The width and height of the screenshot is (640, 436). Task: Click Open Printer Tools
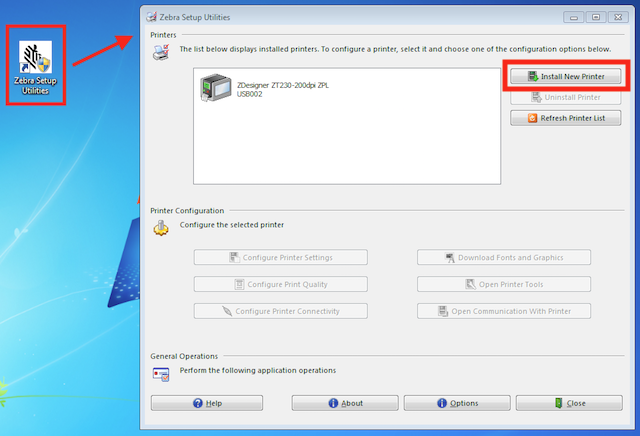(x=504, y=284)
